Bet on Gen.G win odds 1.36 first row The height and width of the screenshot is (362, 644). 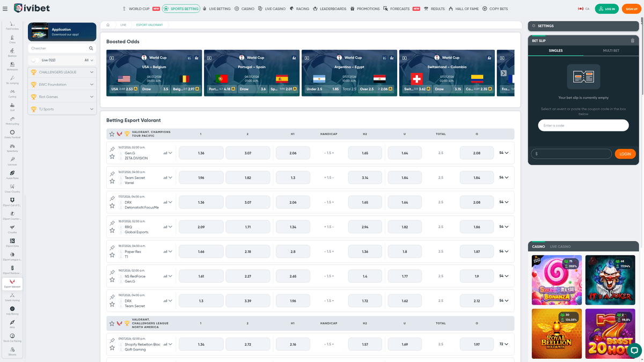point(201,153)
